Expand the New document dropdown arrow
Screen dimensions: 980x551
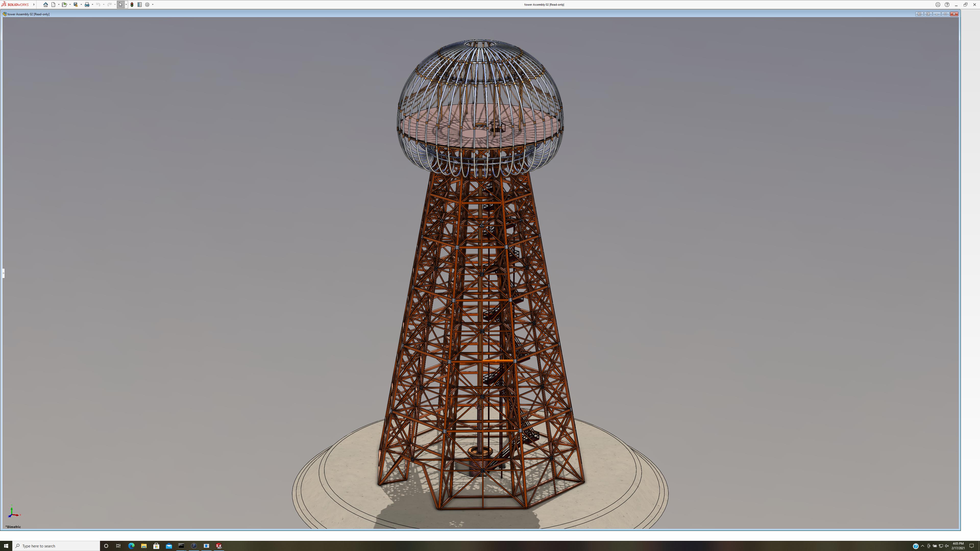(59, 5)
